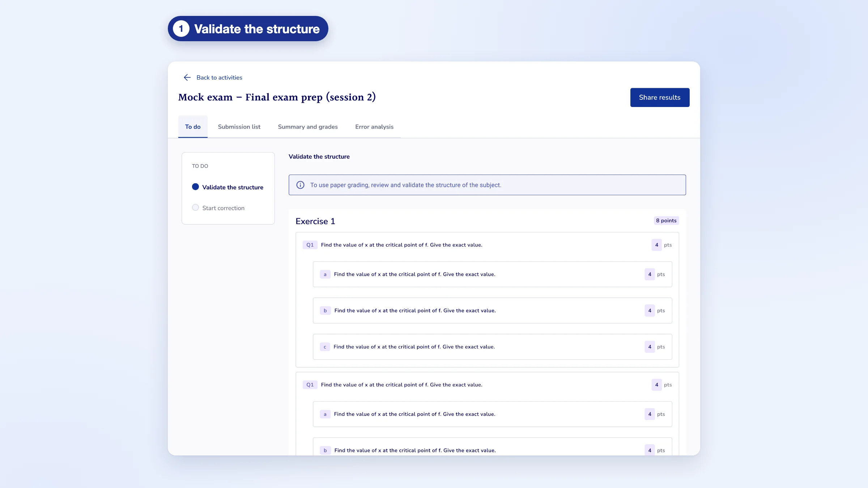Open the Back to activities link
868x488 pixels.
point(219,77)
